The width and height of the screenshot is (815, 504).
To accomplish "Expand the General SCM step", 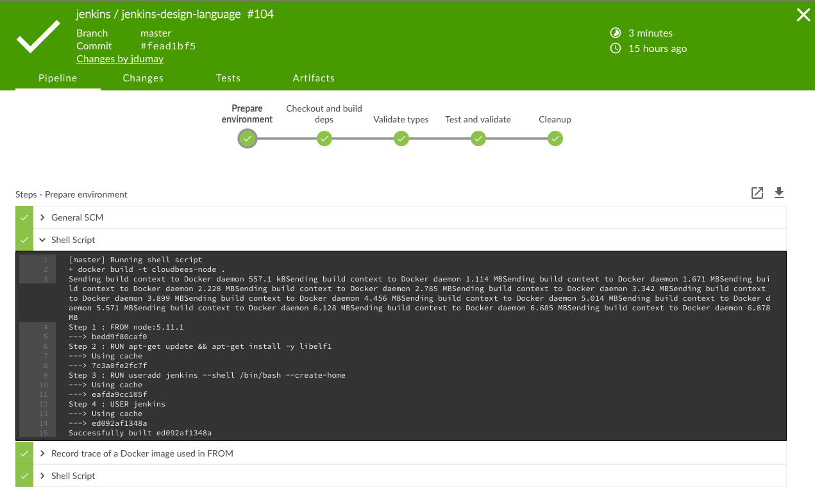I will tap(77, 217).
